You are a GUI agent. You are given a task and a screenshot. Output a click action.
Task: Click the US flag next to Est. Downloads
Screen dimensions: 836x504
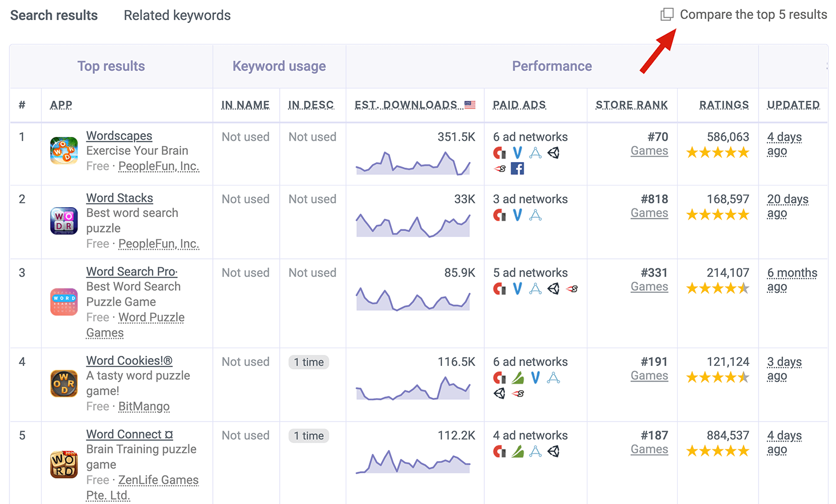click(470, 105)
